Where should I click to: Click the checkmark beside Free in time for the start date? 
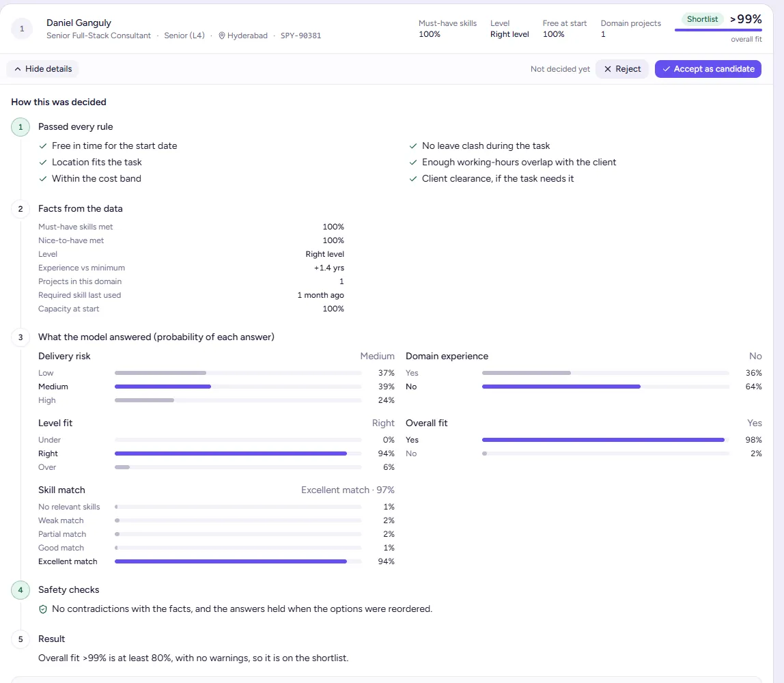pos(43,146)
